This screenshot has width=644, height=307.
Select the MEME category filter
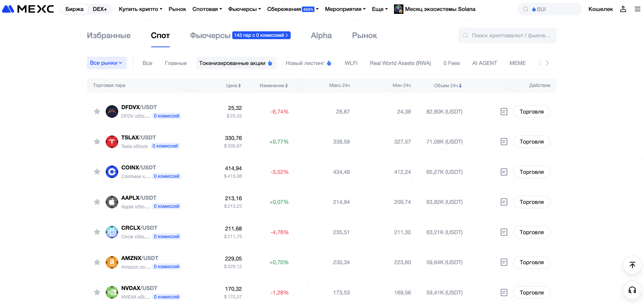click(518, 63)
